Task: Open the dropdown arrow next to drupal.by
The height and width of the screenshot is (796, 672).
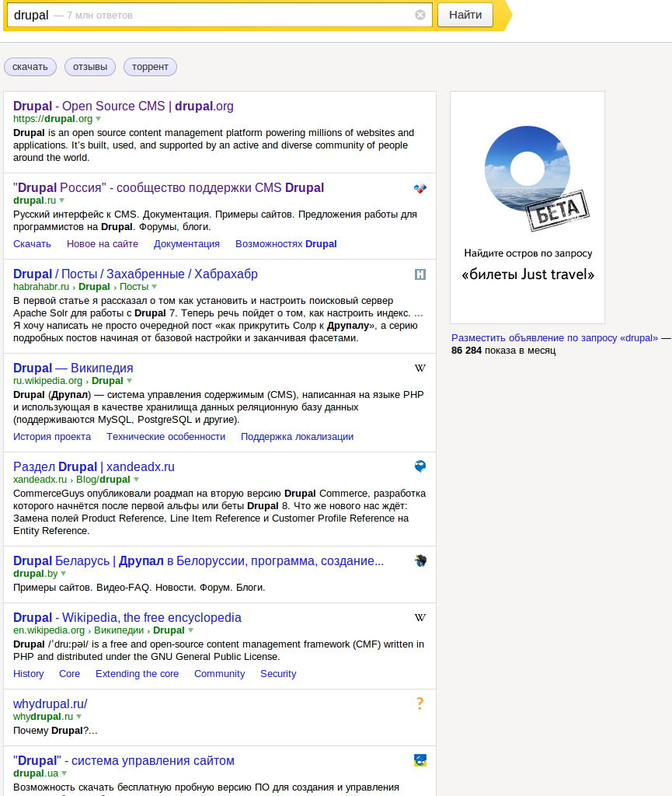Action: (64, 574)
